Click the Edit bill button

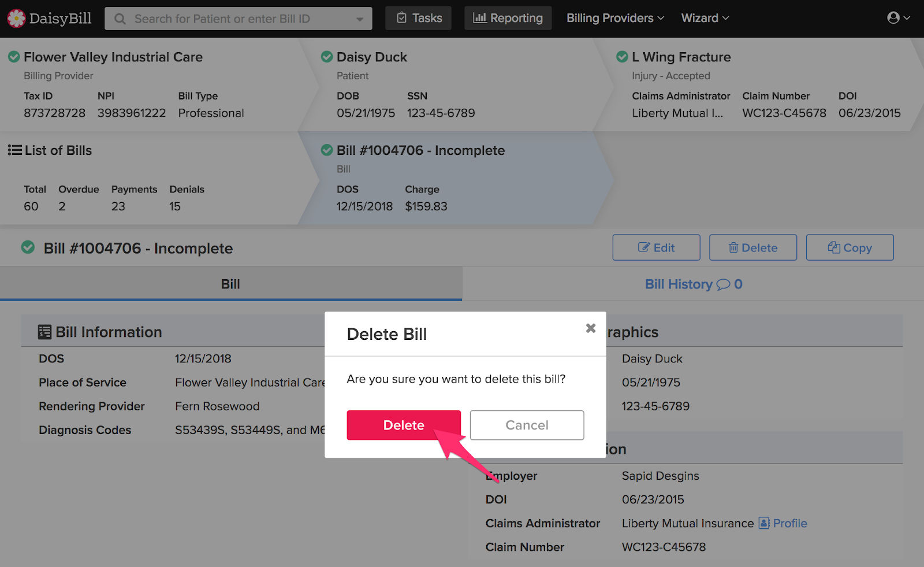656,247
